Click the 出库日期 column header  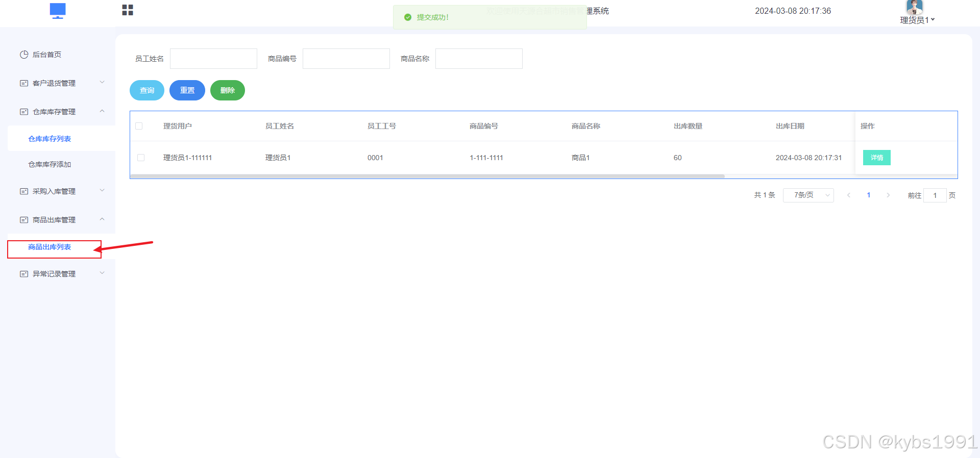click(790, 126)
